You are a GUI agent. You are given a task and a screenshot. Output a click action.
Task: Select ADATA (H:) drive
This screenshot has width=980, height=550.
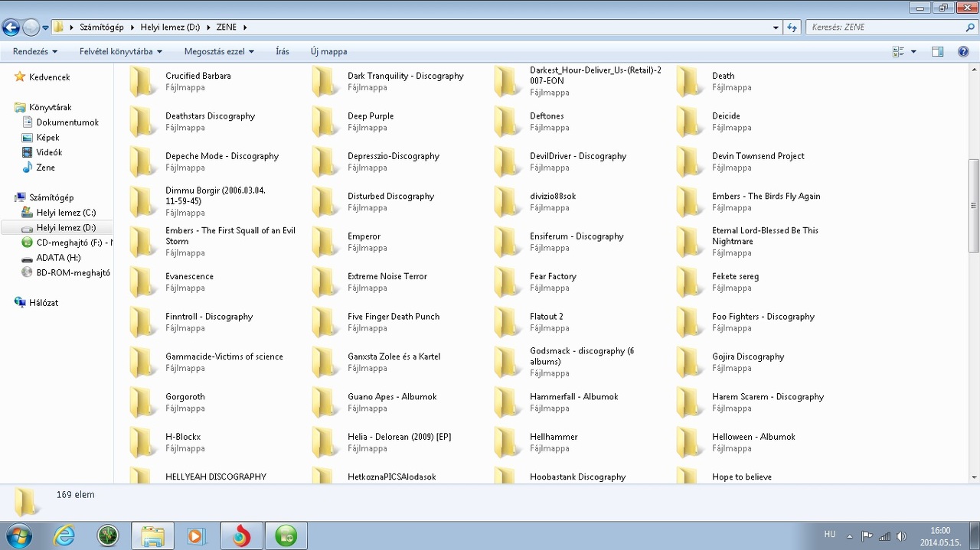tap(58, 258)
